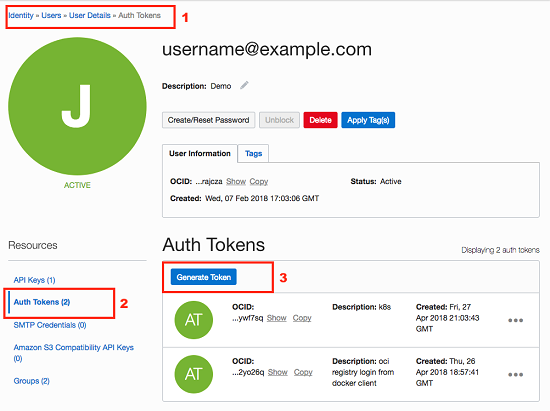Click the ACTIVE status label under the avatar
This screenshot has height=411, width=550.
coord(77,185)
